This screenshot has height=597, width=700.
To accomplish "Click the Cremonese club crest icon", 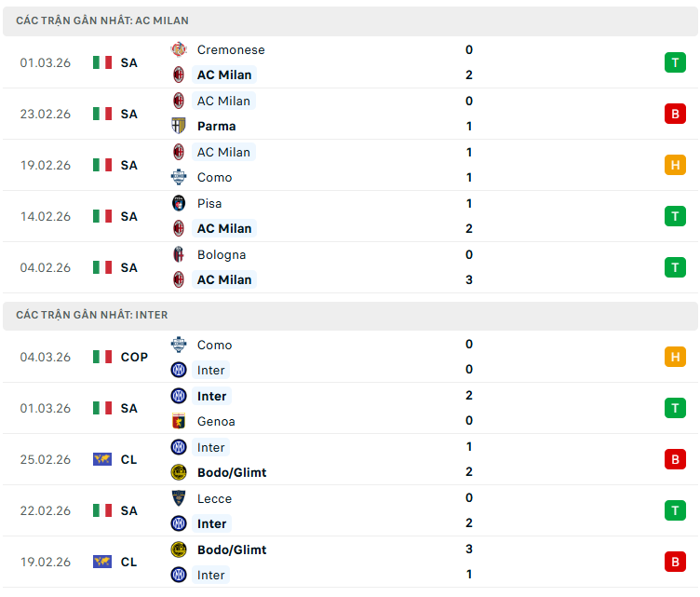I will [179, 49].
